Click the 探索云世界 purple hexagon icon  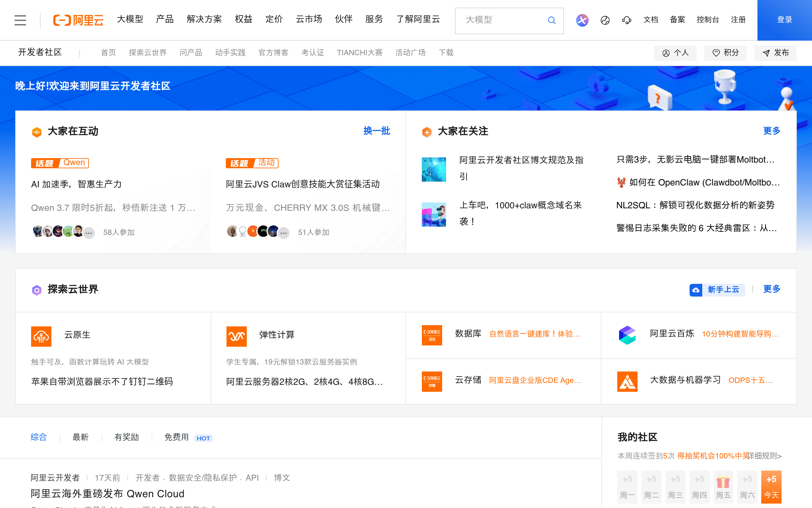click(x=36, y=290)
